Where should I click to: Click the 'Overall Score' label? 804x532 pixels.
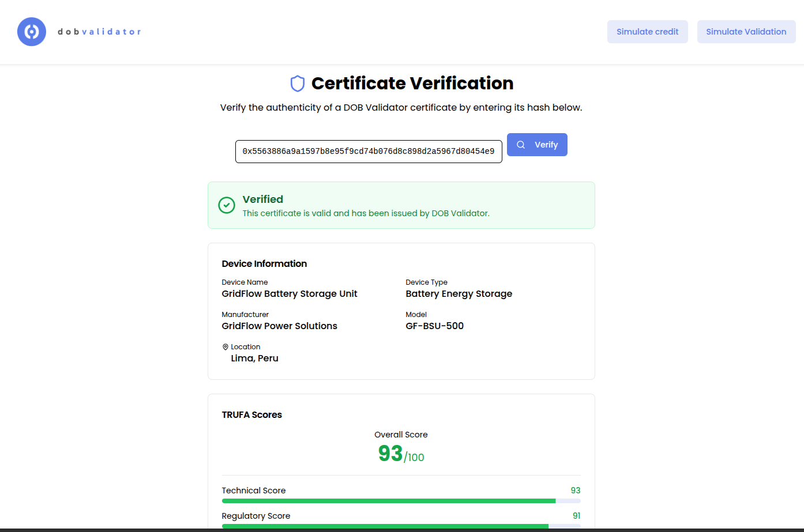click(x=401, y=435)
